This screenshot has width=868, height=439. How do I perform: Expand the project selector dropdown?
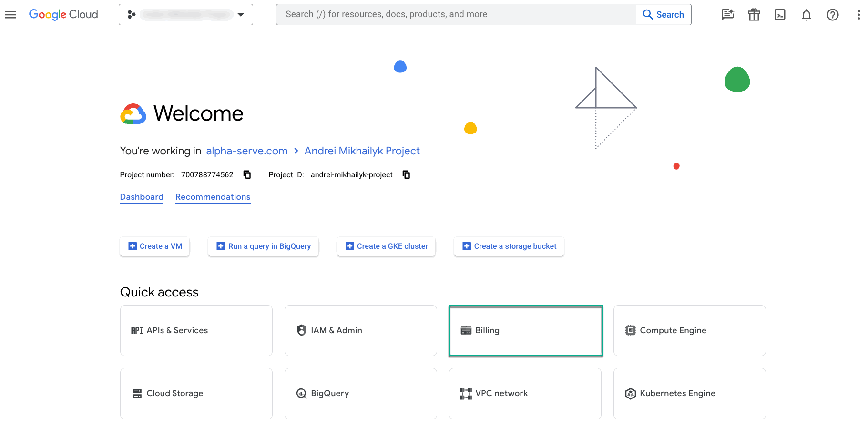pyautogui.click(x=241, y=14)
